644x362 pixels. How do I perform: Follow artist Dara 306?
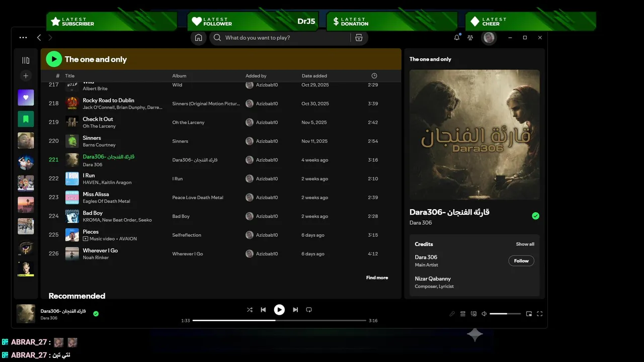pos(521,261)
